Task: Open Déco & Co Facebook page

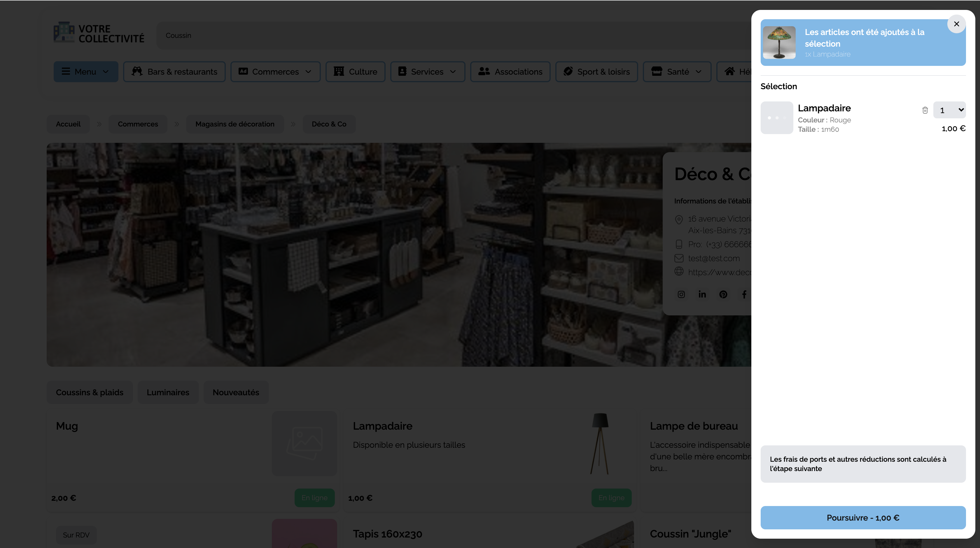Action: click(744, 294)
